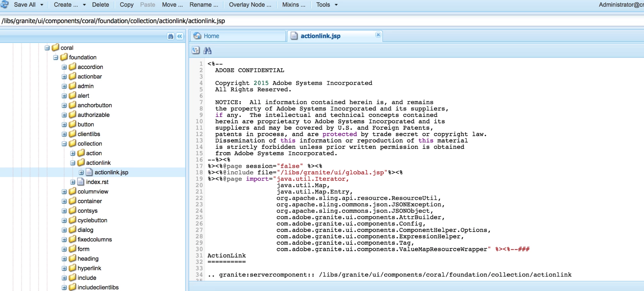Screen dimensions: 644x291
Task: Select the dialog tree item
Action: click(x=85, y=230)
